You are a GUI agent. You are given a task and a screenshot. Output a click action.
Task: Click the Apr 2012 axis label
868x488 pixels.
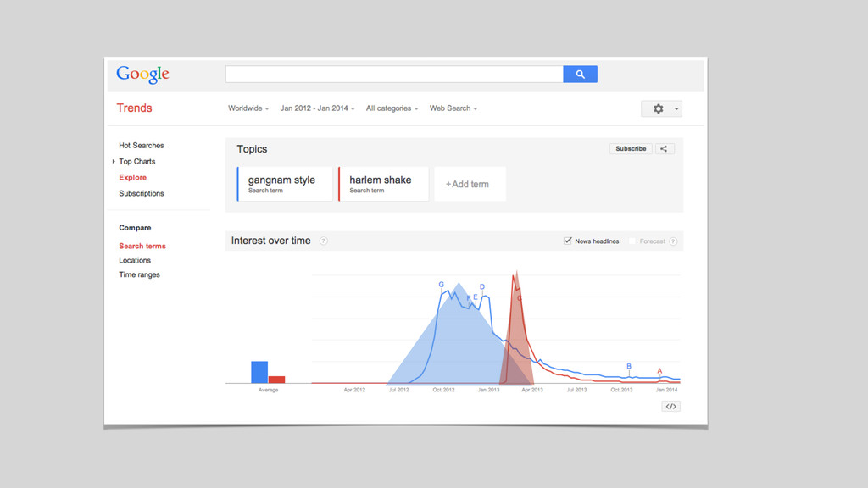354,390
